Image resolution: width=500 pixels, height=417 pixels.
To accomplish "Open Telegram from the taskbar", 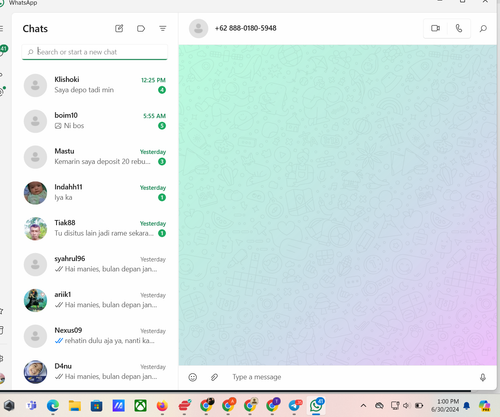I will [x=295, y=405].
